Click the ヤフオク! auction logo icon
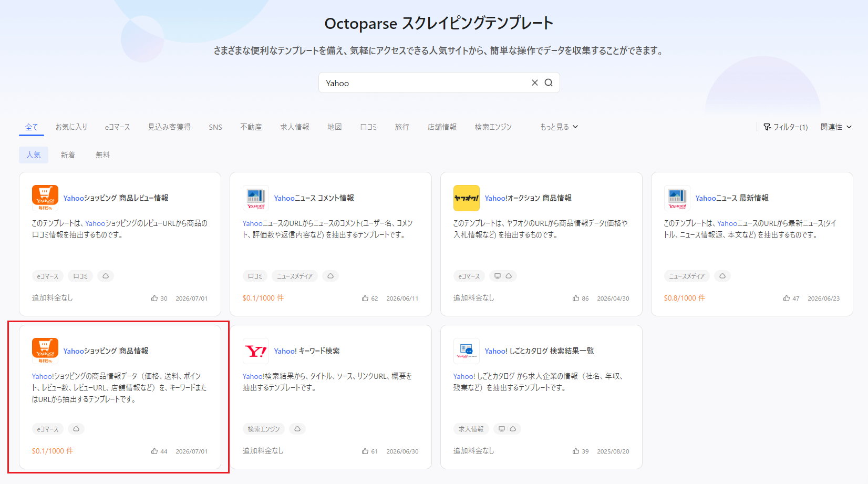This screenshot has height=484, width=868. [x=467, y=198]
